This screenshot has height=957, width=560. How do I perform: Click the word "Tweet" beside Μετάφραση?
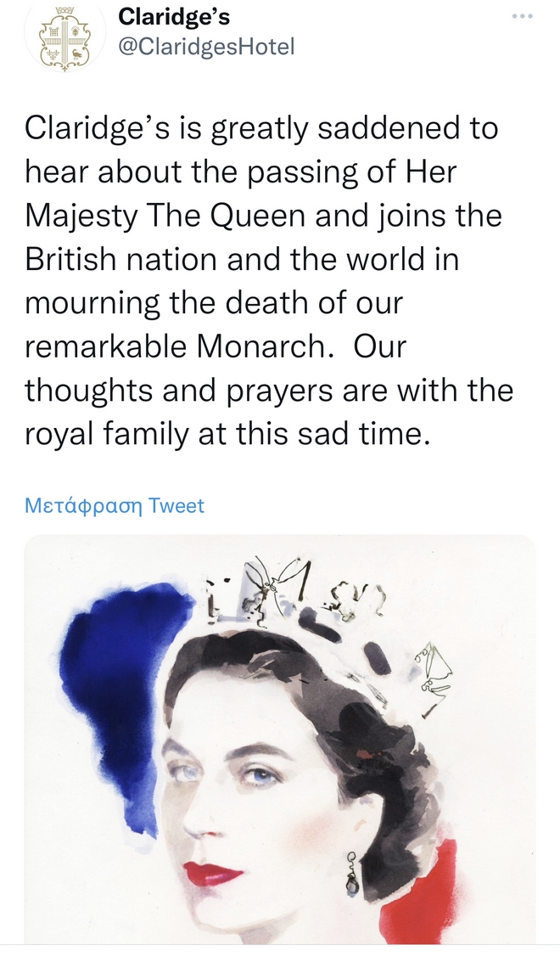pos(176,506)
